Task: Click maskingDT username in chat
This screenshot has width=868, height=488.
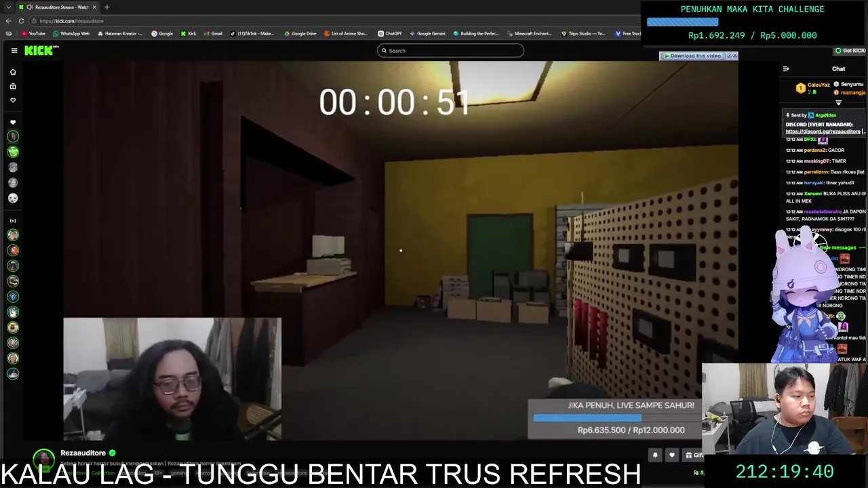Action: coord(816,161)
